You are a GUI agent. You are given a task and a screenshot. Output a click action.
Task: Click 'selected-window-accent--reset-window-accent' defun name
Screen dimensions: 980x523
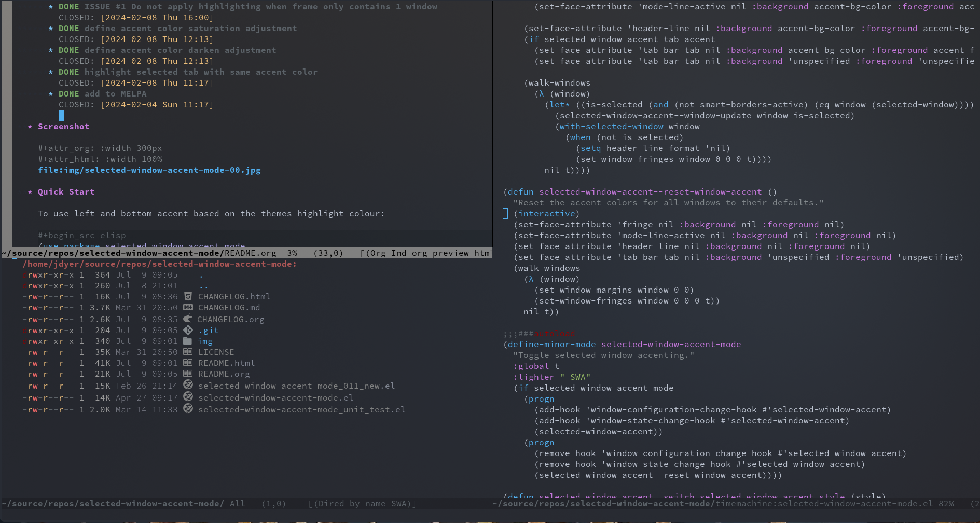pyautogui.click(x=651, y=192)
